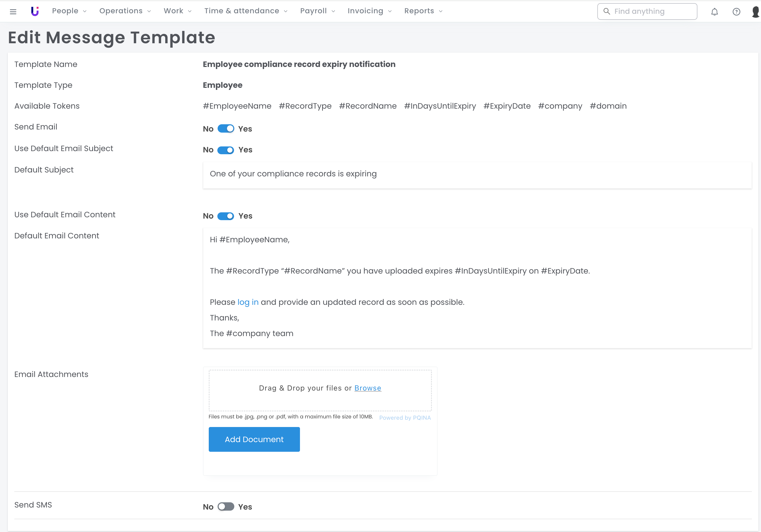The image size is (761, 532).
Task: Open the Reports menu
Action: click(x=423, y=11)
